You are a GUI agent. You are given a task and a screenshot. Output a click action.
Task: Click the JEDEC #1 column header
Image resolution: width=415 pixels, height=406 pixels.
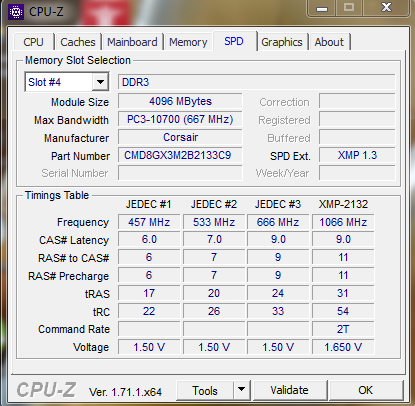click(149, 204)
